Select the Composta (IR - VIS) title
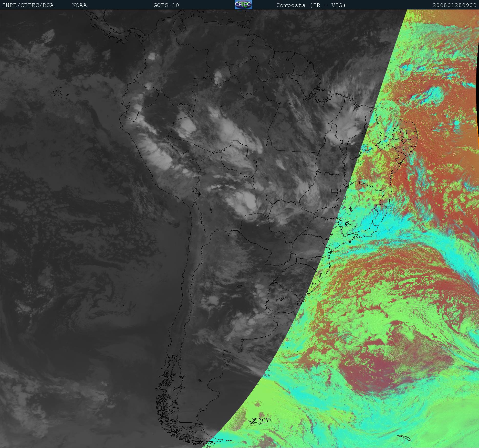479x448 pixels. pyautogui.click(x=311, y=5)
